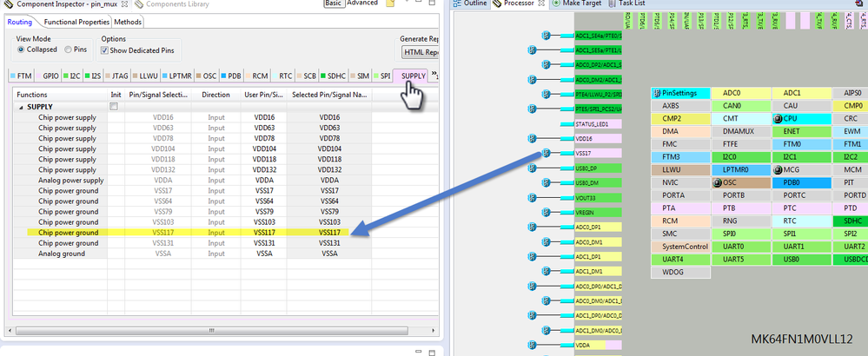Viewport: 868px width, 356px height.
Task: Select the DMA peripheral block
Action: tap(680, 132)
